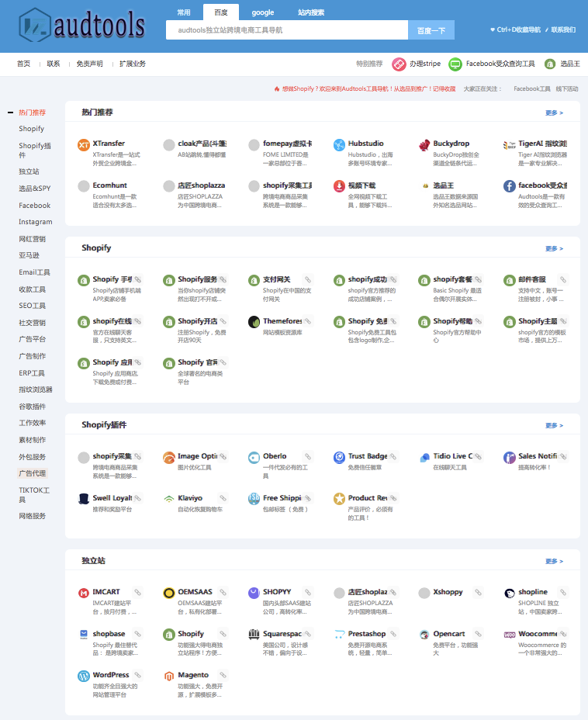The image size is (588, 720).
Task: Click the Ctrl+D收藏导航 link
Action: (x=515, y=29)
